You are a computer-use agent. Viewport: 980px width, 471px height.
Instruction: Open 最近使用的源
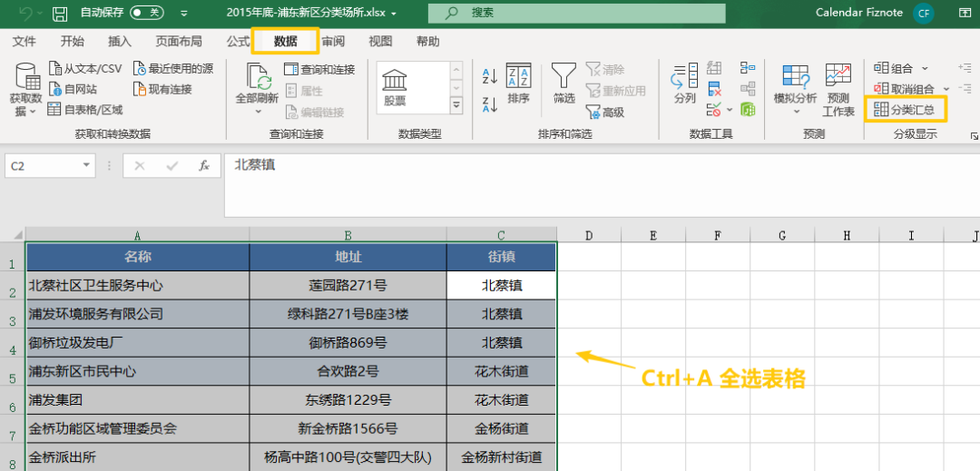tap(173, 69)
